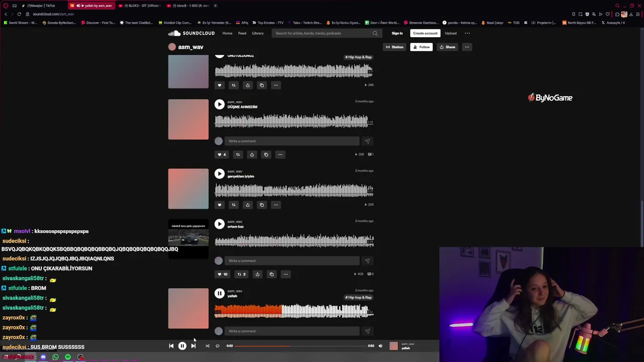The width and height of the screenshot is (644, 362).
Task: Click the Sign in link
Action: click(x=397, y=33)
